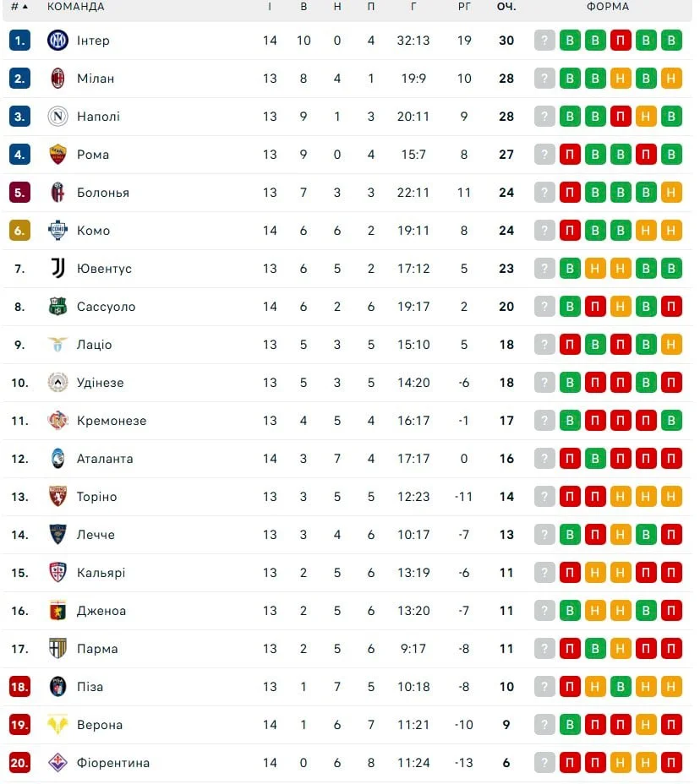Click the Roma club crest

[57, 154]
